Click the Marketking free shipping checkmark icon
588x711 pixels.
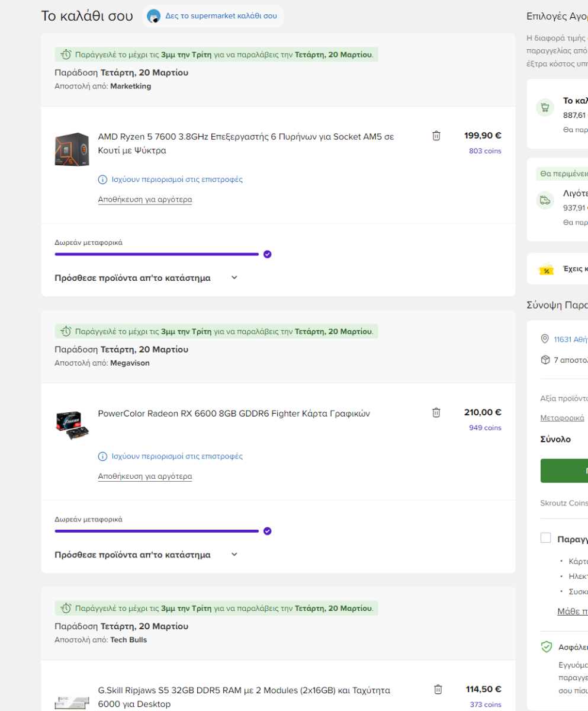click(267, 254)
